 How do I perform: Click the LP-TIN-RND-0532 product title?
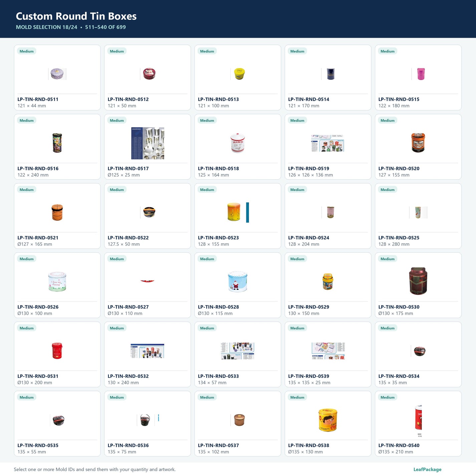(128, 376)
